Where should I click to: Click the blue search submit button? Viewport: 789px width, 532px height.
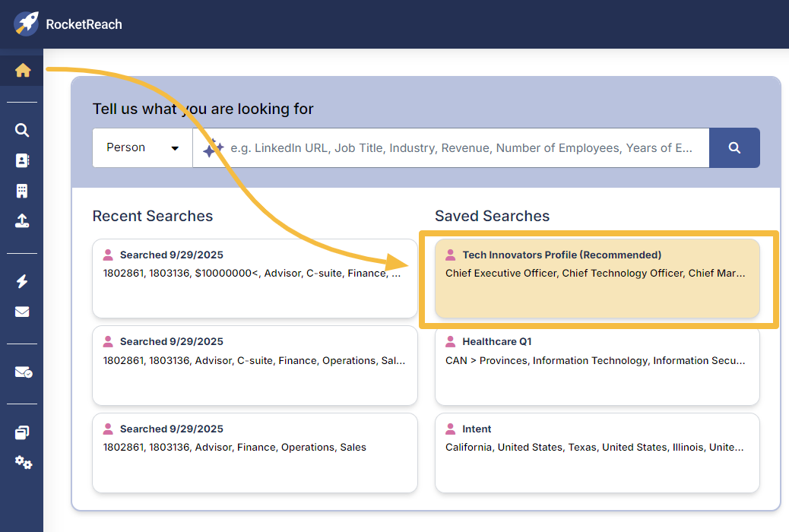[x=734, y=148]
